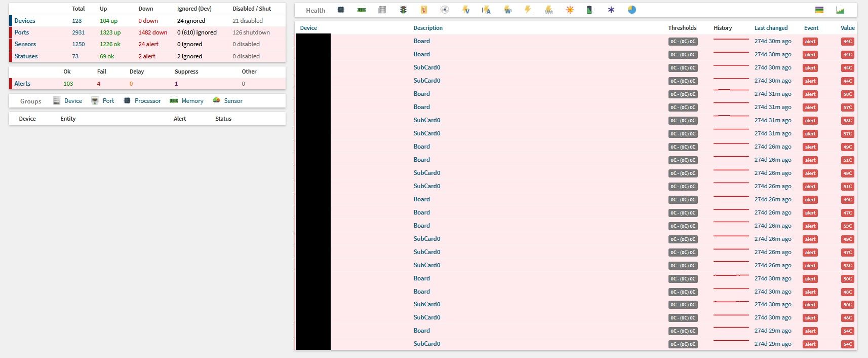Click the 47C value in SubCard0 row

click(848, 253)
